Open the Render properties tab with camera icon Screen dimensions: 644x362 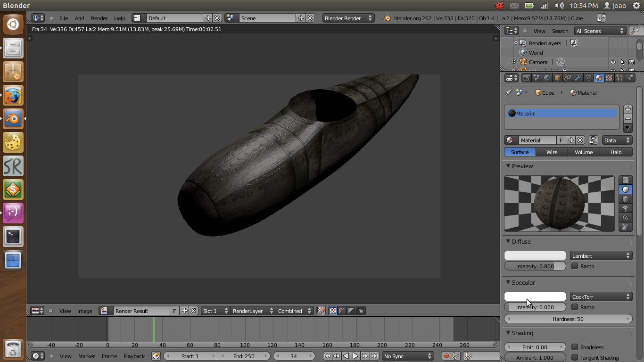(x=527, y=77)
